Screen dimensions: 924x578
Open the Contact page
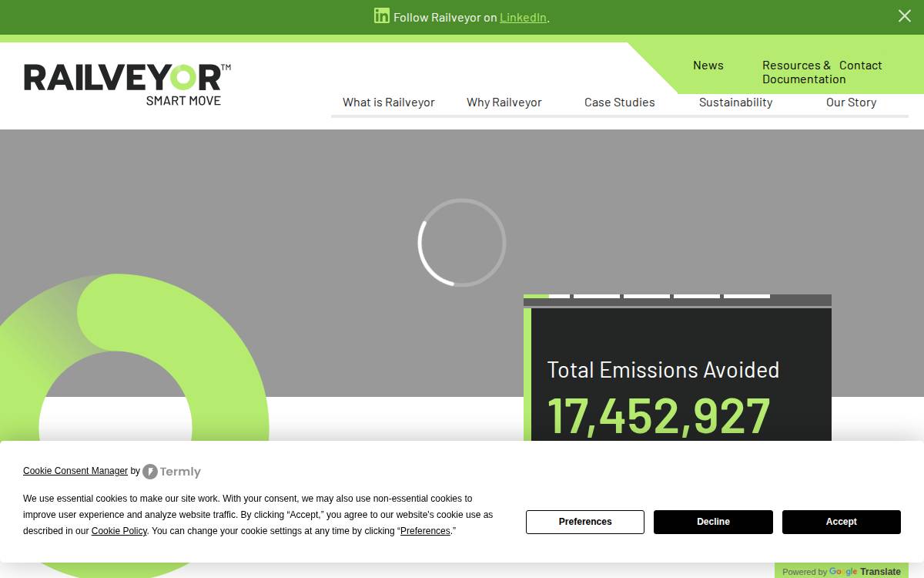[860, 66]
